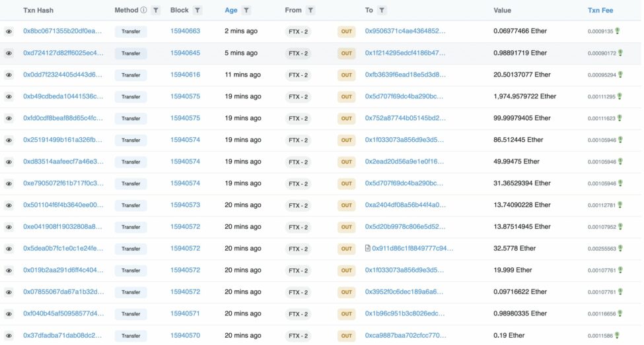The width and height of the screenshot is (644, 345).
Task: Click gas bulb icon for fee 0.00111623
Action: pyautogui.click(x=620, y=117)
